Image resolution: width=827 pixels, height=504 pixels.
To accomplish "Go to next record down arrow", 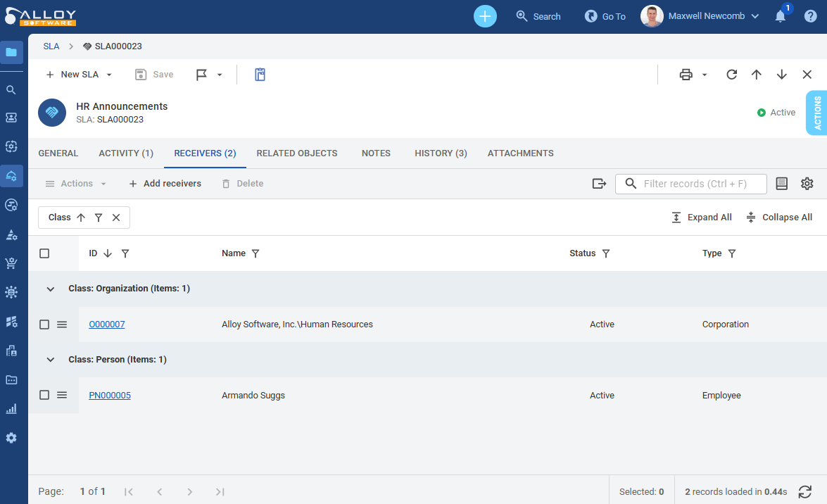I will click(781, 75).
